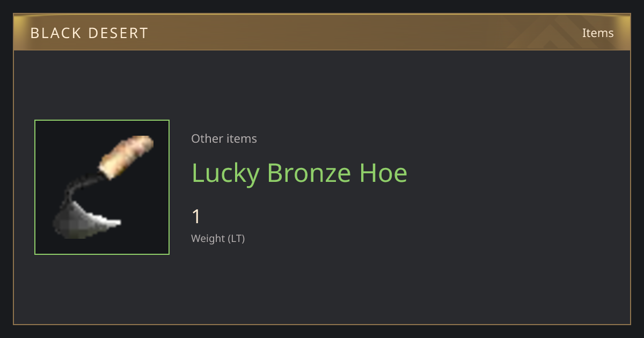Select the Items label in header

pyautogui.click(x=598, y=33)
